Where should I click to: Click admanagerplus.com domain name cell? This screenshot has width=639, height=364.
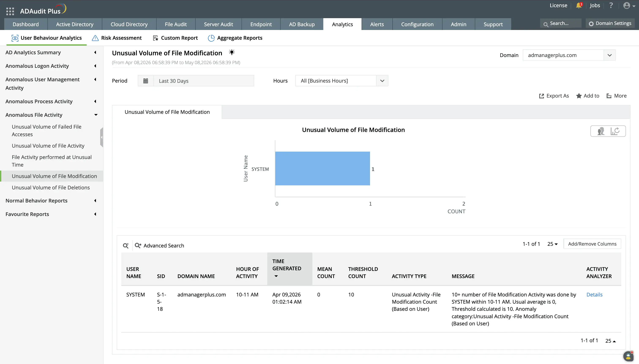tap(201, 295)
